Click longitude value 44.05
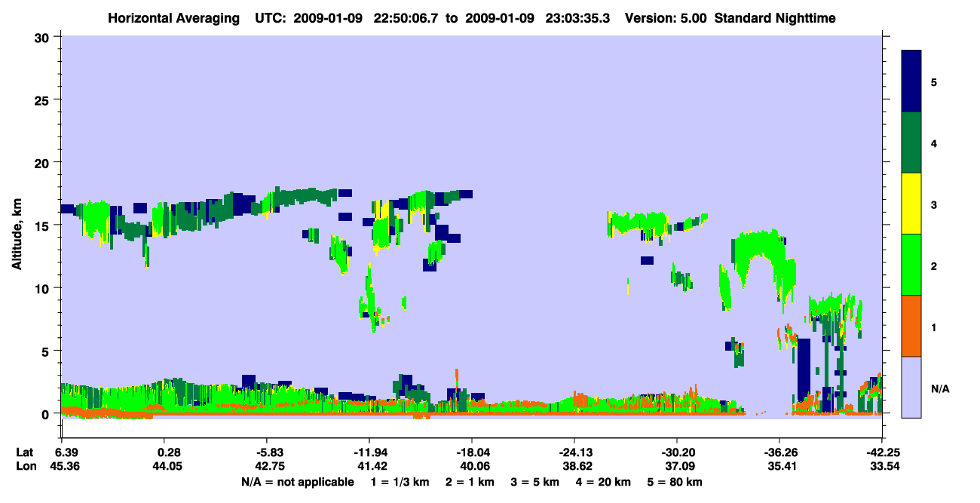This screenshot has width=980, height=503. point(169,467)
